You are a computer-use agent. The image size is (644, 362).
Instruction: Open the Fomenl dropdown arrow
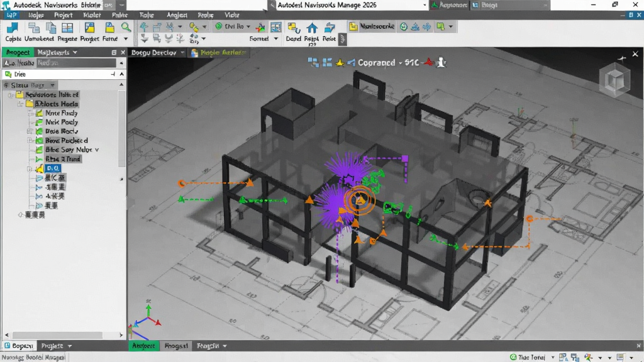[x=276, y=38]
